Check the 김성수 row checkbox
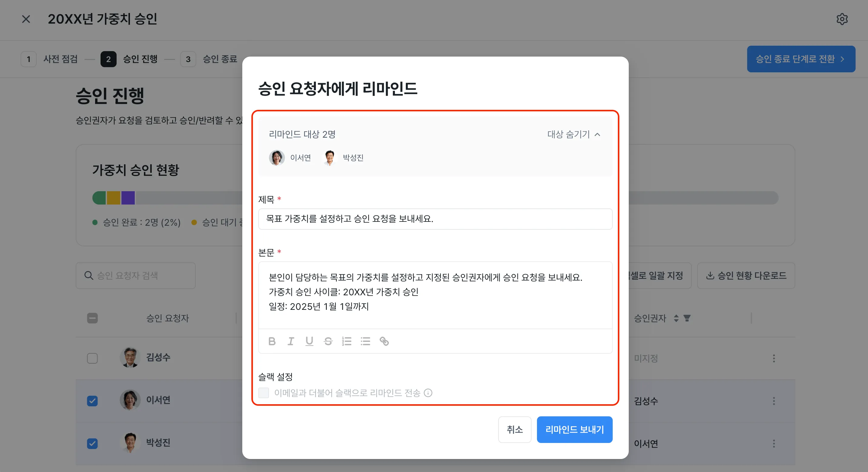Screen dimensions: 868x472 point(92,358)
